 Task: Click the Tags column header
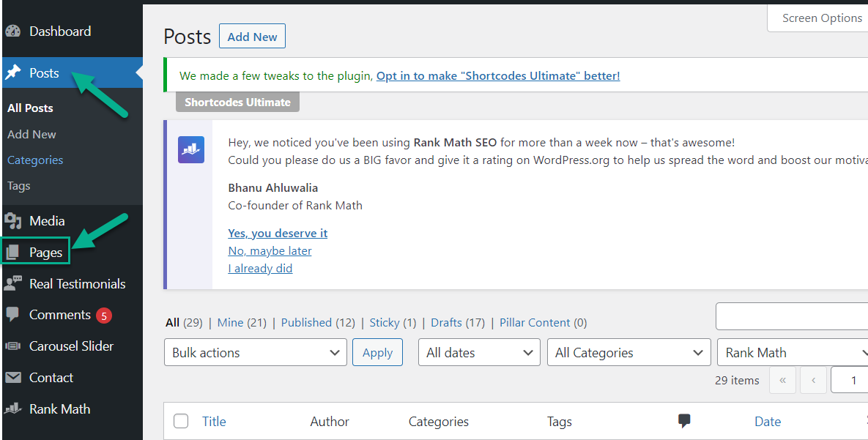[x=559, y=421]
